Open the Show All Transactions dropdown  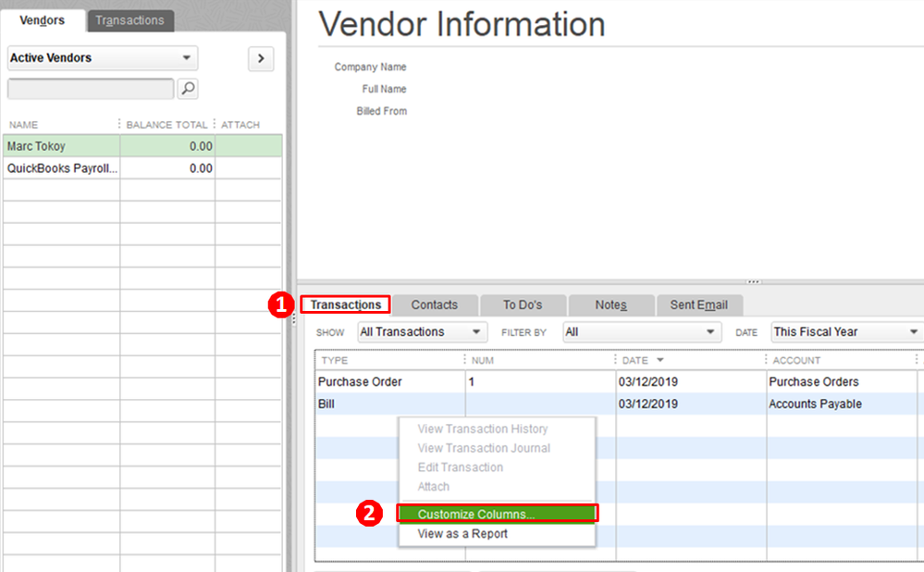click(422, 332)
